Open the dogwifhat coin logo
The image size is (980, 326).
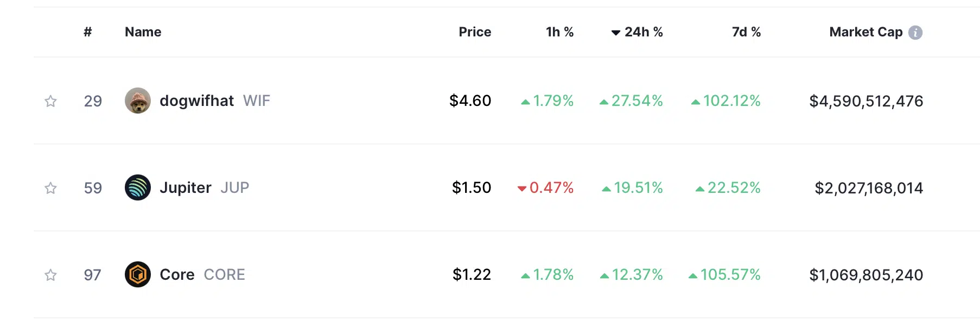click(x=138, y=101)
